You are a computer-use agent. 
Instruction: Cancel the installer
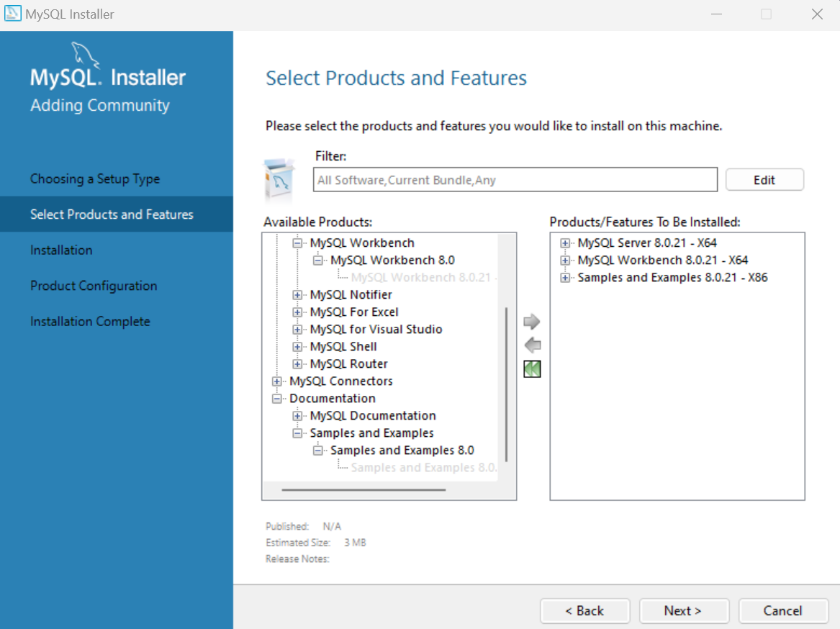pos(782,611)
